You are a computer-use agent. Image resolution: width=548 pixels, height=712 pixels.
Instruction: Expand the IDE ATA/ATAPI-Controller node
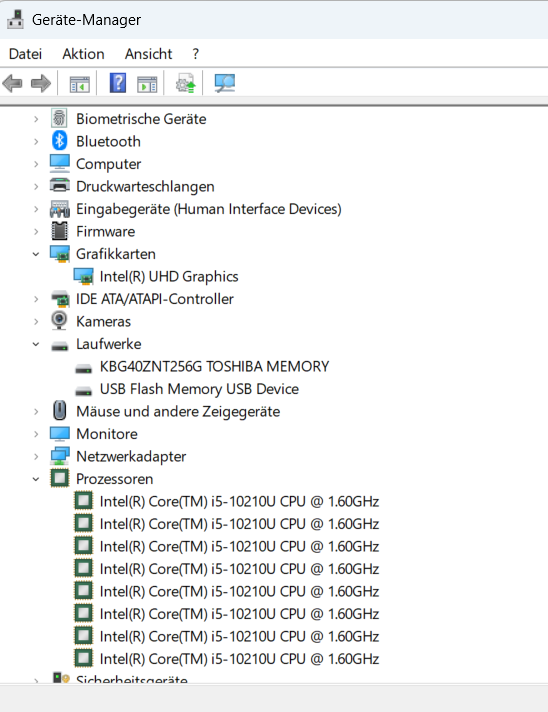point(36,299)
